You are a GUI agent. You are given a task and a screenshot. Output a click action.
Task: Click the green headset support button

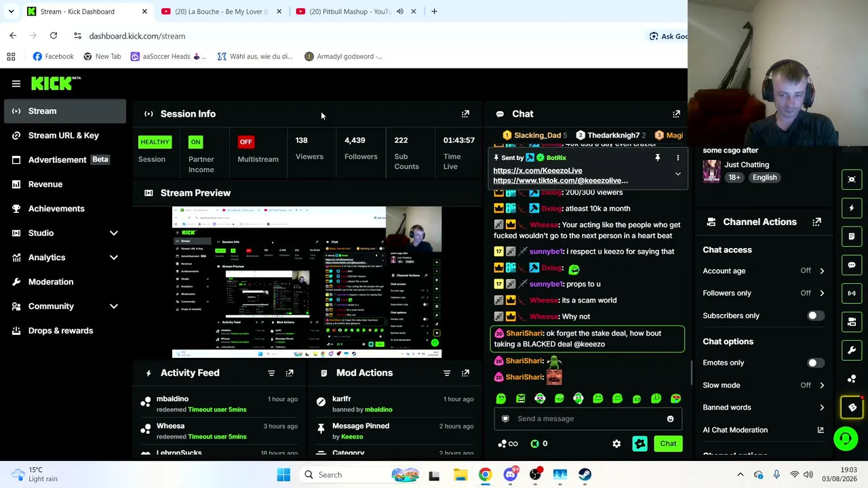[x=846, y=439]
